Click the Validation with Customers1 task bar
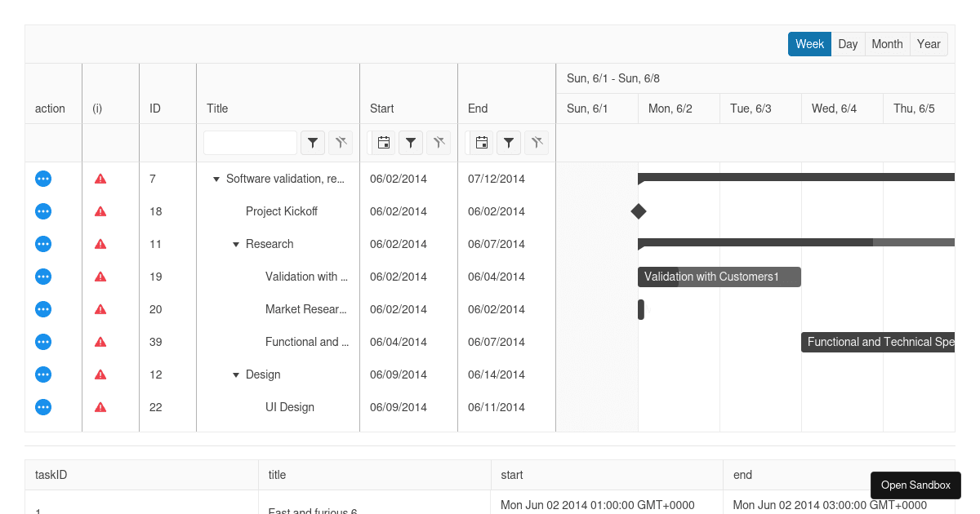 coord(719,277)
